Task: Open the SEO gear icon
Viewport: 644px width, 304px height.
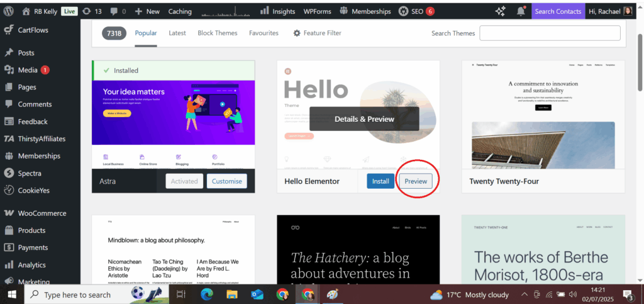Action: pos(403,11)
